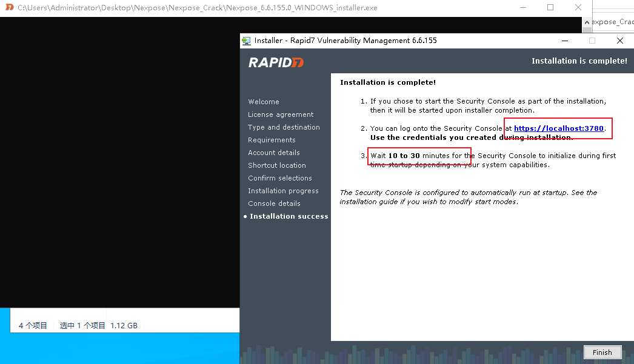This screenshot has height=364, width=634.
Task: Click the console window path title text
Action: (198, 8)
